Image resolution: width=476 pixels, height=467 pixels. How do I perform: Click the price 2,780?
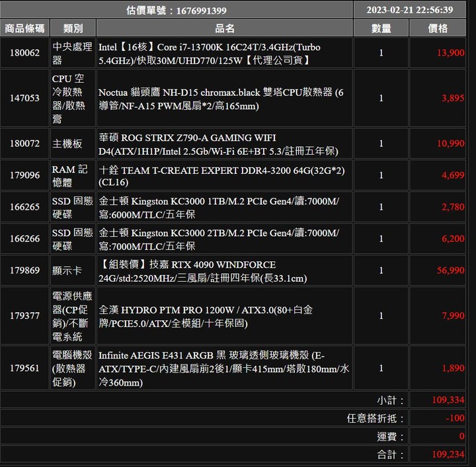tap(453, 207)
